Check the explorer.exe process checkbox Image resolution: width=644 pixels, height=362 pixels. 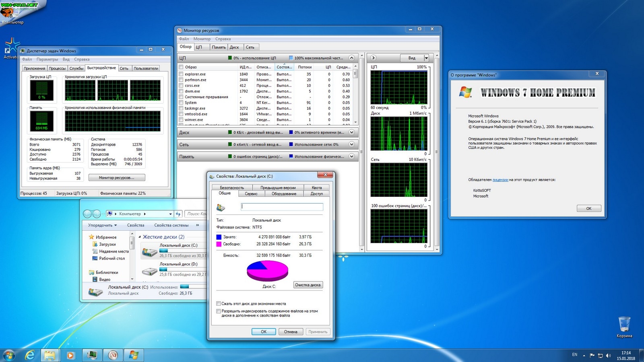[x=181, y=74]
